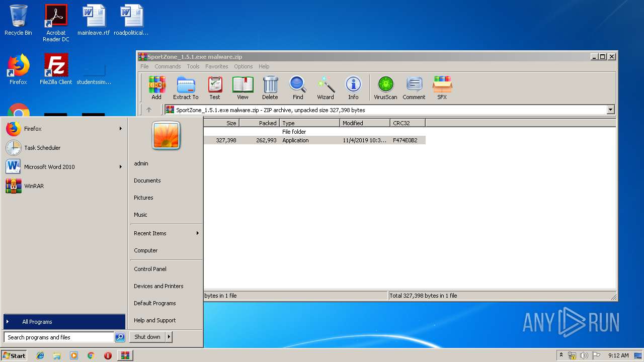644x362 pixels.
Task: Launch Windows Media Player from taskbar
Action: pyautogui.click(x=74, y=355)
